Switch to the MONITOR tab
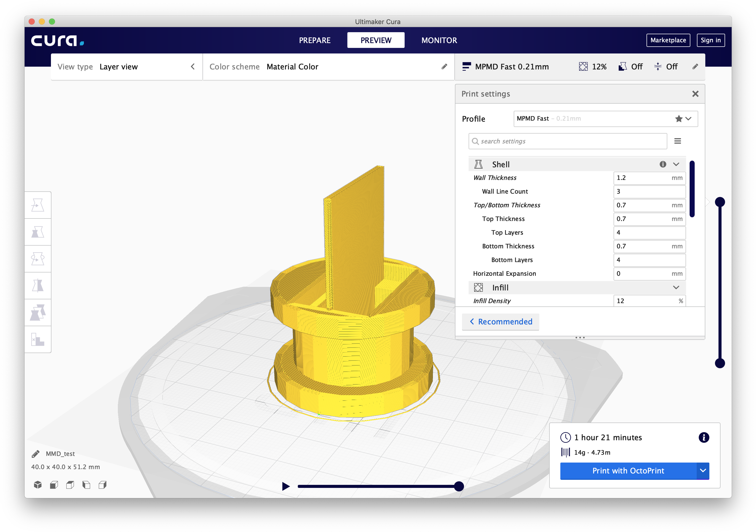 tap(439, 40)
